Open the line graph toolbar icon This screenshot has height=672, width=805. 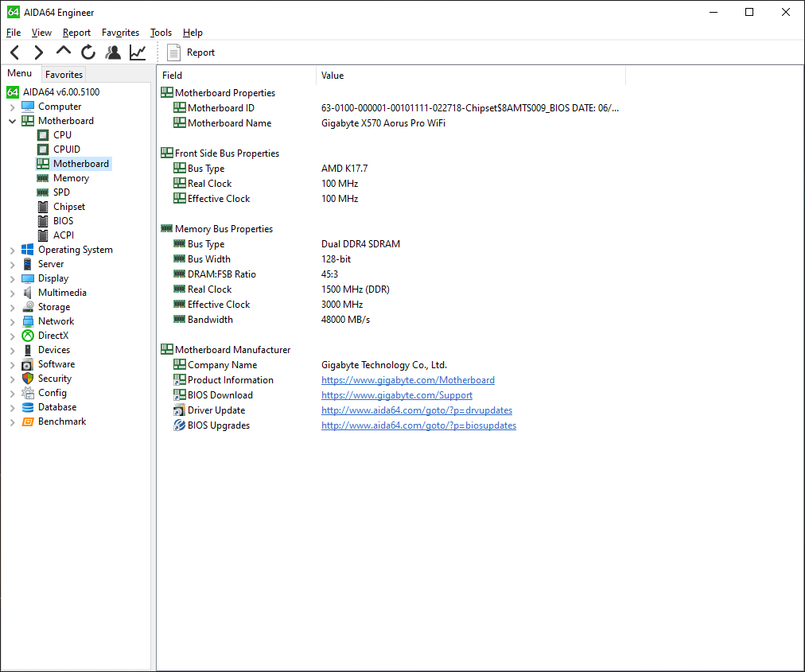pyautogui.click(x=138, y=52)
